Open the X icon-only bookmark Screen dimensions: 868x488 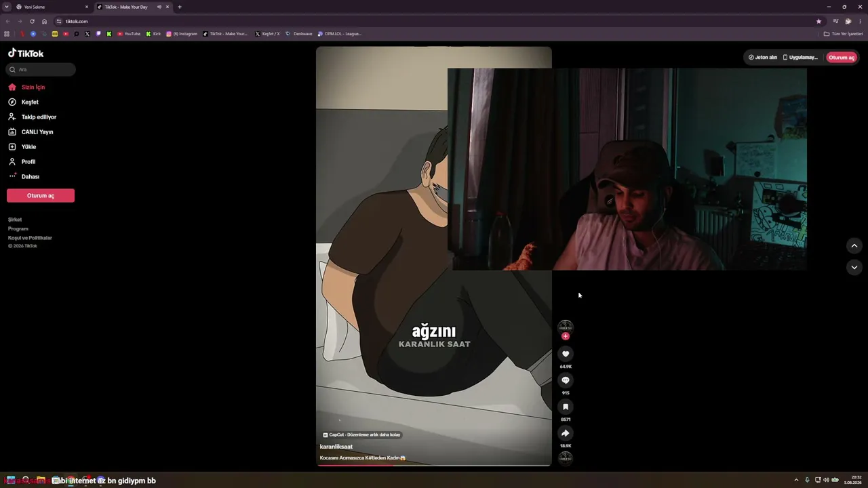tap(87, 34)
